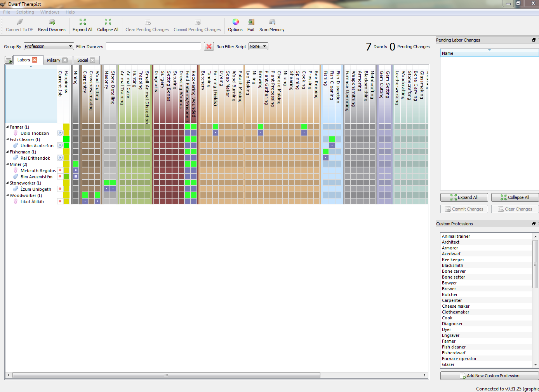This screenshot has height=392, width=539.
Task: Float the Custom Professions panel
Action: pyautogui.click(x=534, y=224)
